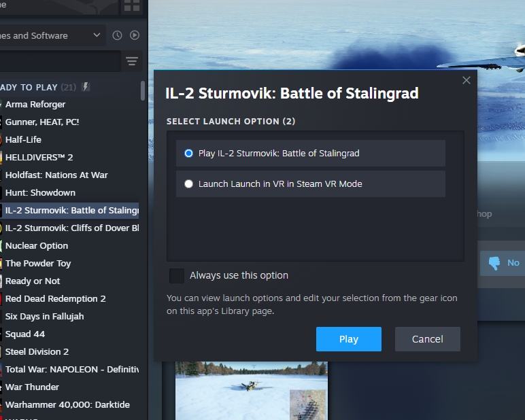Click the library search field

61,61
